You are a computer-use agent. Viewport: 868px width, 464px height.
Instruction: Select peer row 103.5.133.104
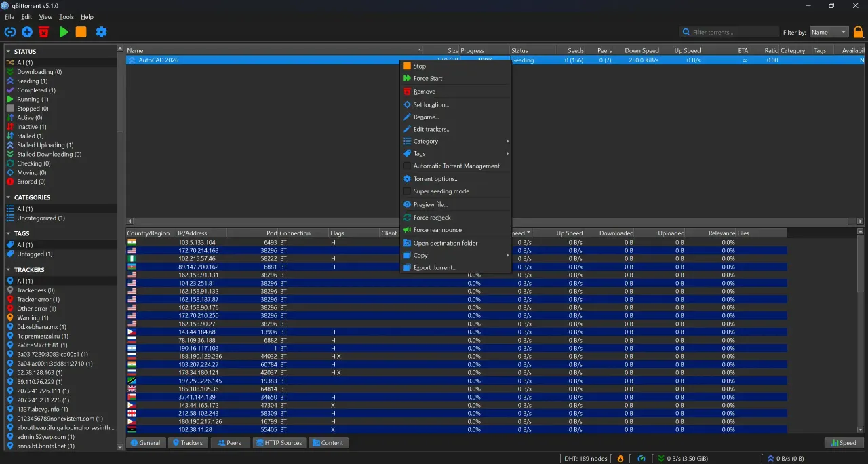click(456, 242)
